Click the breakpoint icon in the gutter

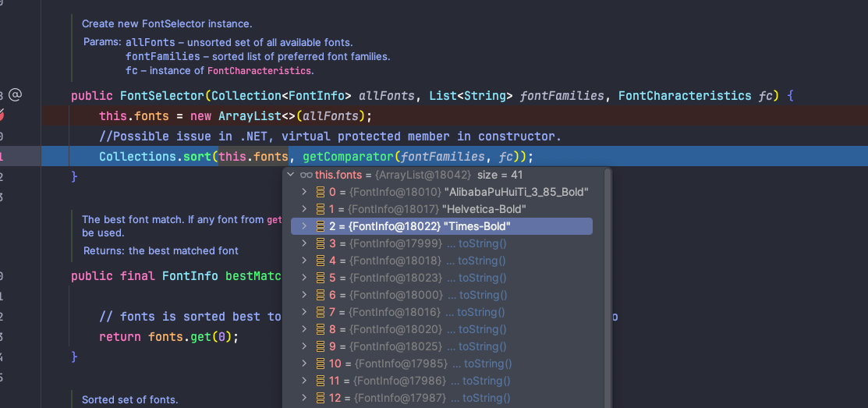tap(2, 115)
